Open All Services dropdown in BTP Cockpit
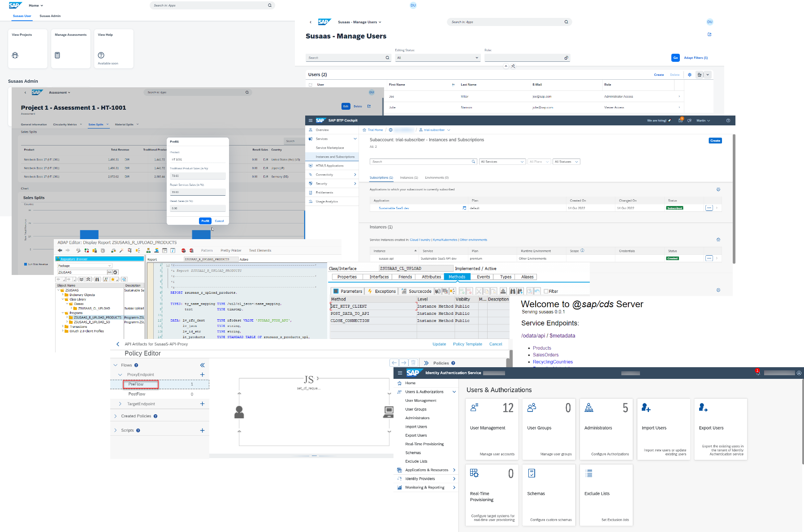 coord(502,162)
